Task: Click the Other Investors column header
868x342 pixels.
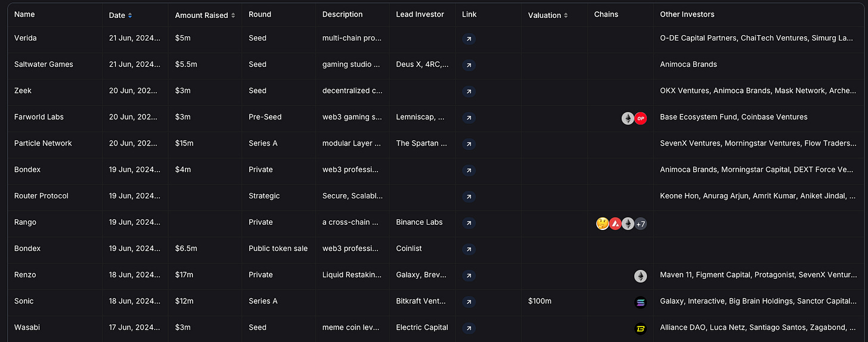Action: [x=687, y=14]
